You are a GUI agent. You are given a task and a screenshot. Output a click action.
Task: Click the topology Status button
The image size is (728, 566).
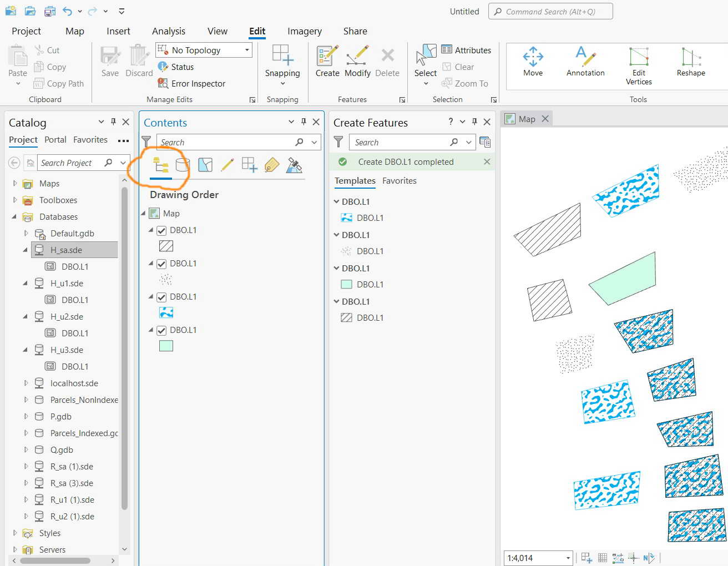(176, 67)
